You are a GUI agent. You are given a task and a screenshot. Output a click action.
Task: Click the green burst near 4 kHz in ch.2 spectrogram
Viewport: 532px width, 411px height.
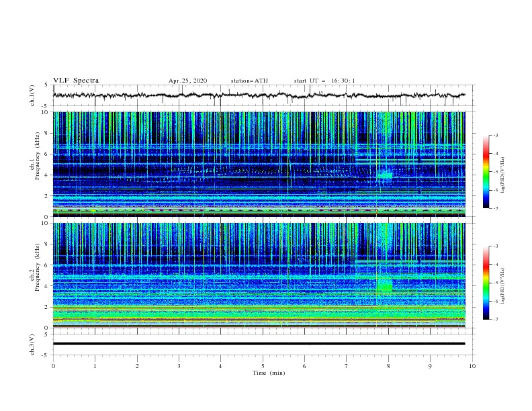385,285
